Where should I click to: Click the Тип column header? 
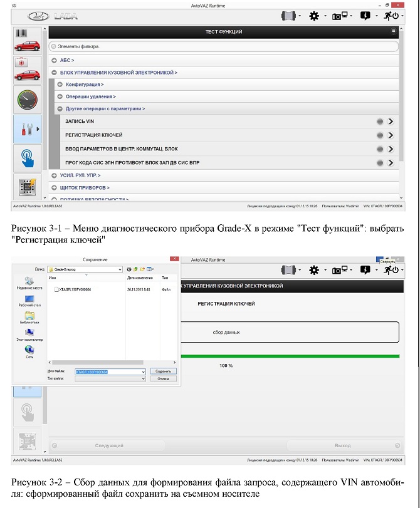[169, 277]
